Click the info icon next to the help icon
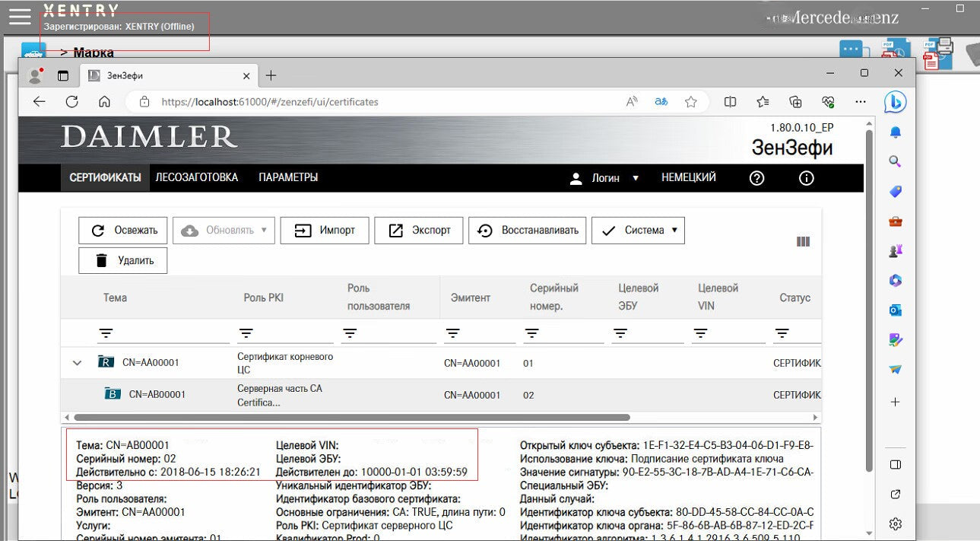This screenshot has width=980, height=541. coord(806,178)
